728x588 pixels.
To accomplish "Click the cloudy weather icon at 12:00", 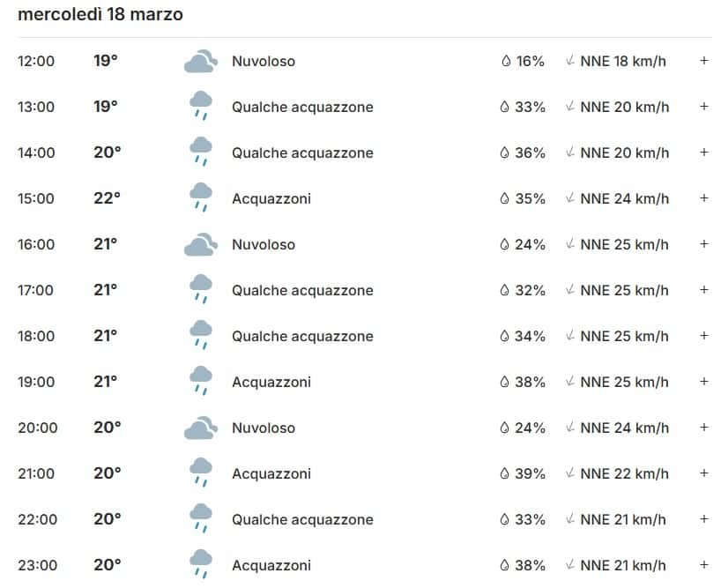I will tap(200, 62).
